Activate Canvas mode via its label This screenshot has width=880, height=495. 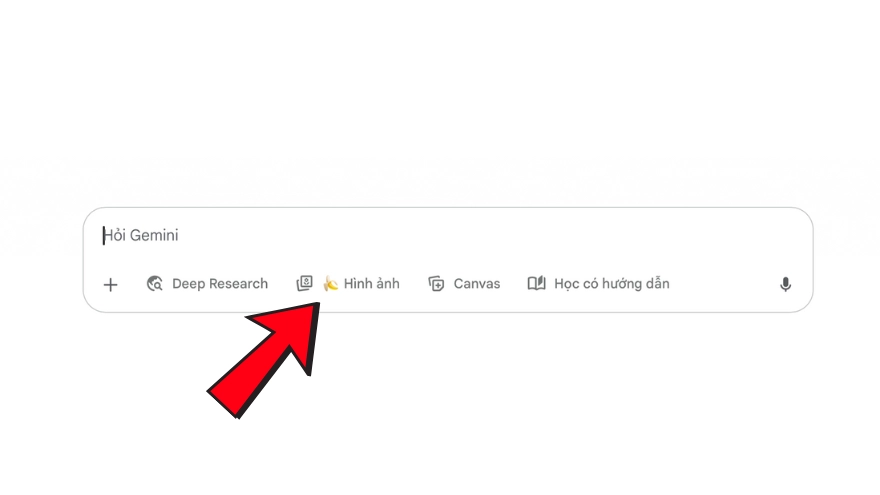click(476, 284)
